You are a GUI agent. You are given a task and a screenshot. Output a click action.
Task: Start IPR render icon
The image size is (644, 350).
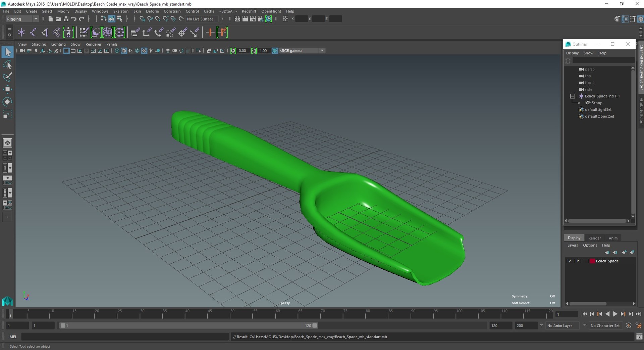[253, 19]
